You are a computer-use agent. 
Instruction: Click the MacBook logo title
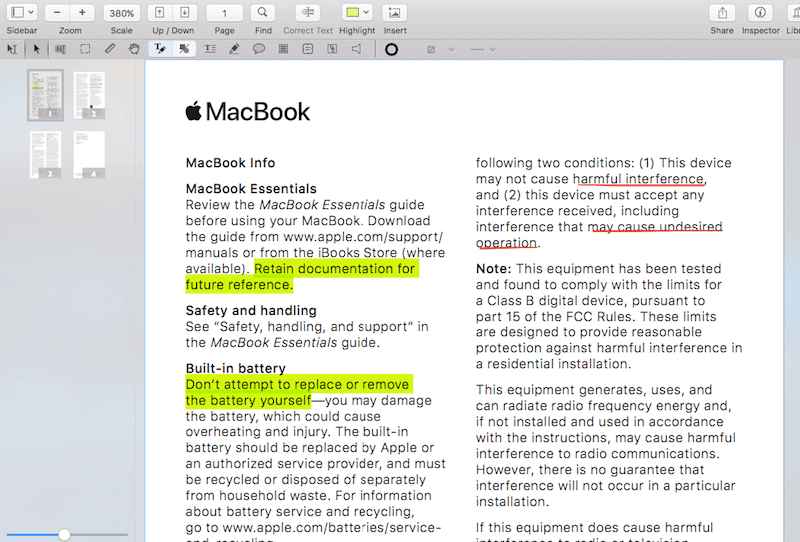click(x=247, y=111)
